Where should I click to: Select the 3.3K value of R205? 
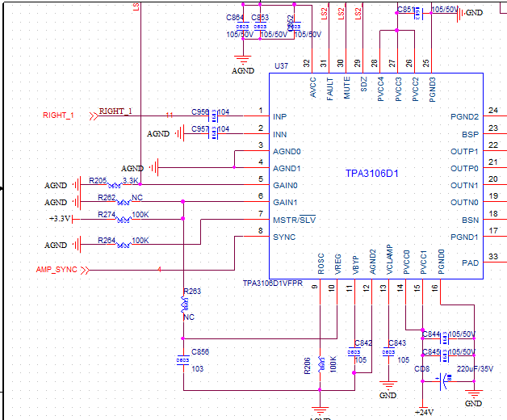pos(130,180)
